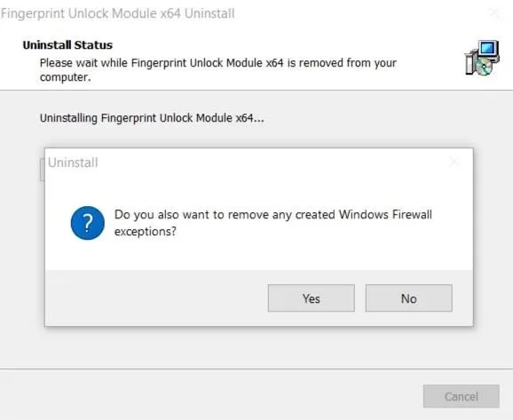Click the 'Please wait while' description text
This screenshot has width=513, height=420.
pyautogui.click(x=218, y=70)
